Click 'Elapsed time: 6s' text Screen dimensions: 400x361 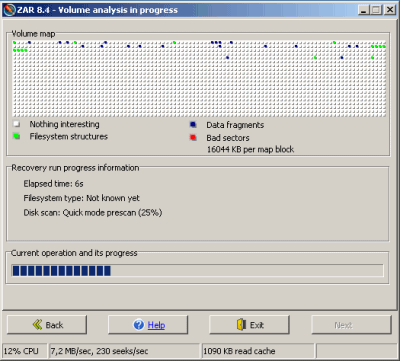tap(53, 184)
